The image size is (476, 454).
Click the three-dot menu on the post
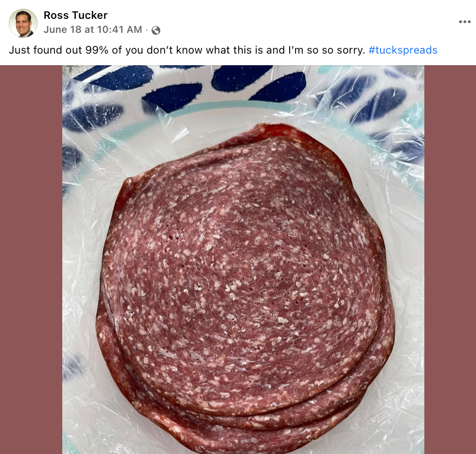[465, 21]
